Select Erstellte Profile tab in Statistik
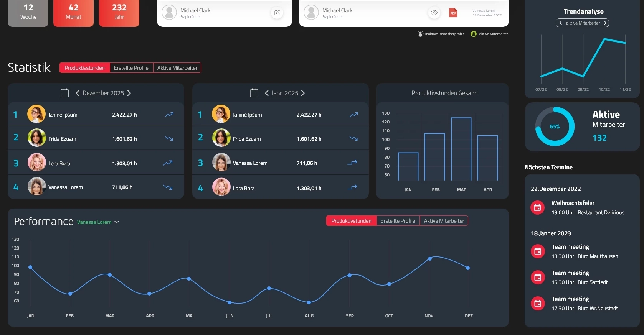Image resolution: width=644 pixels, height=335 pixels. [131, 68]
